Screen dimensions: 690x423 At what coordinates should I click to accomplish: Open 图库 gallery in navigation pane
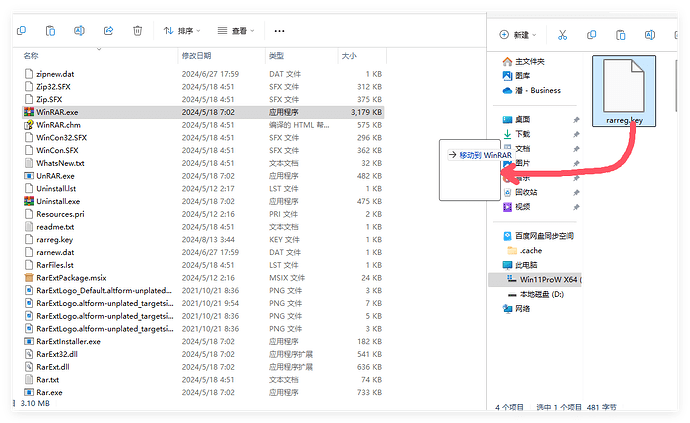[516, 76]
